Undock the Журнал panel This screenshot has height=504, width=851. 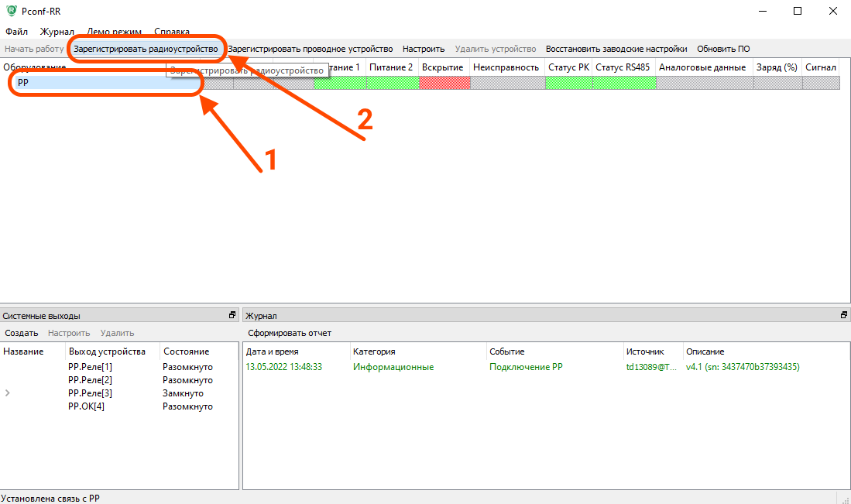(x=844, y=316)
